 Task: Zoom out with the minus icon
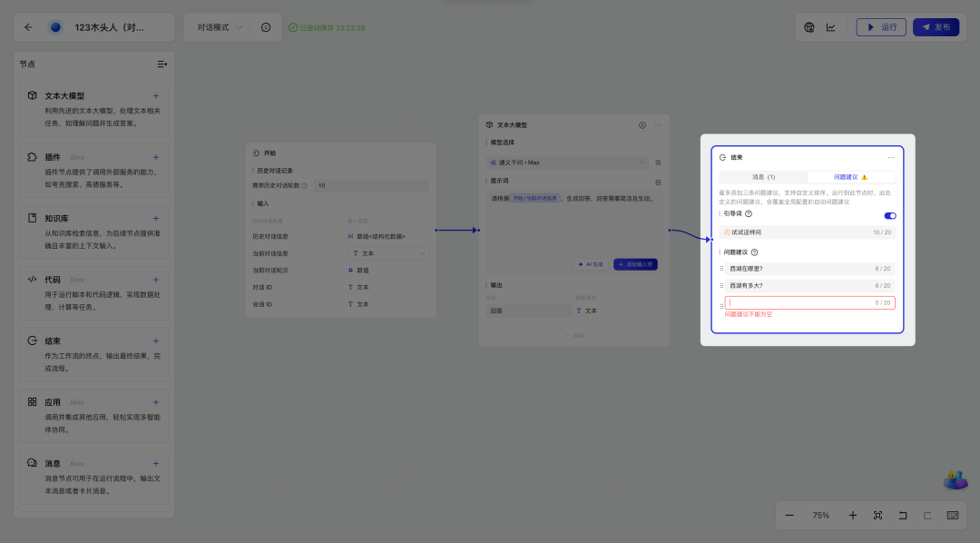[x=789, y=516]
